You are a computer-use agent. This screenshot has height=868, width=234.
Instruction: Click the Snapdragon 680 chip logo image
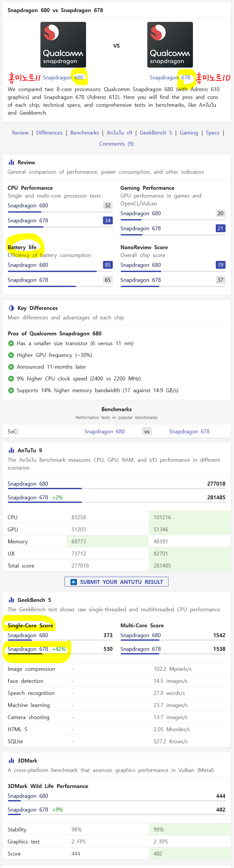point(63,45)
